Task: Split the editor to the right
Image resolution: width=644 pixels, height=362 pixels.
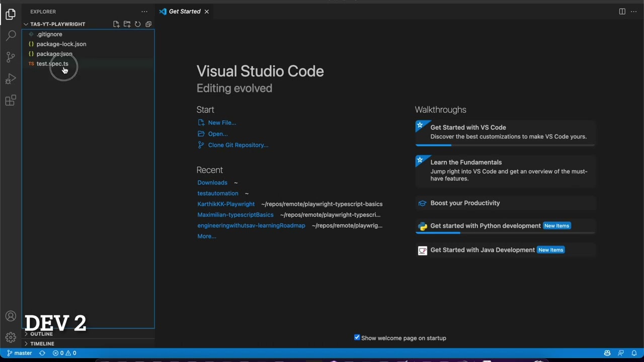Action: 622,12
